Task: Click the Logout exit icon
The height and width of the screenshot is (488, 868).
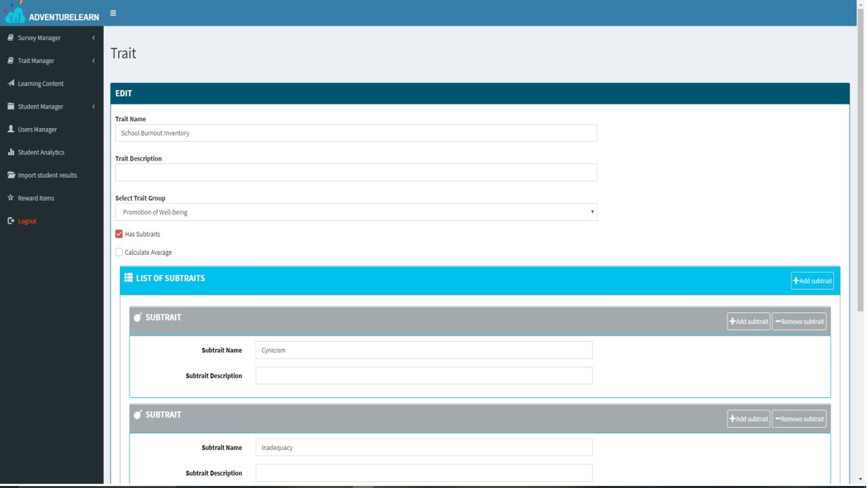Action: click(x=11, y=221)
